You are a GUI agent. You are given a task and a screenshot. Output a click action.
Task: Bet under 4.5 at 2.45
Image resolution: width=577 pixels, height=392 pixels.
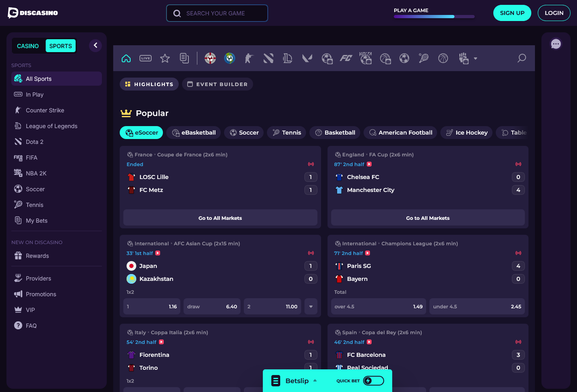pos(477,306)
